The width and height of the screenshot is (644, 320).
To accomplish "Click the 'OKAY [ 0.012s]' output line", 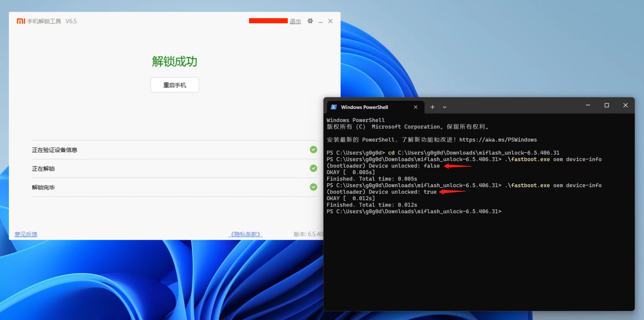I will click(351, 198).
